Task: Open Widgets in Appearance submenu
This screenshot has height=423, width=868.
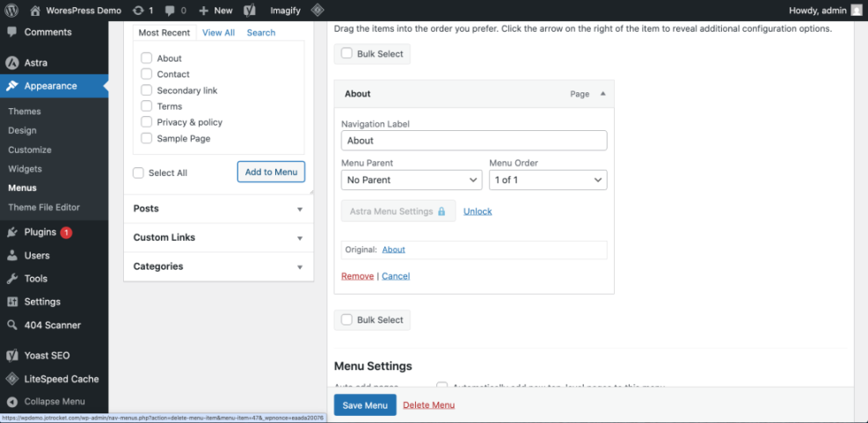Action: (x=25, y=169)
